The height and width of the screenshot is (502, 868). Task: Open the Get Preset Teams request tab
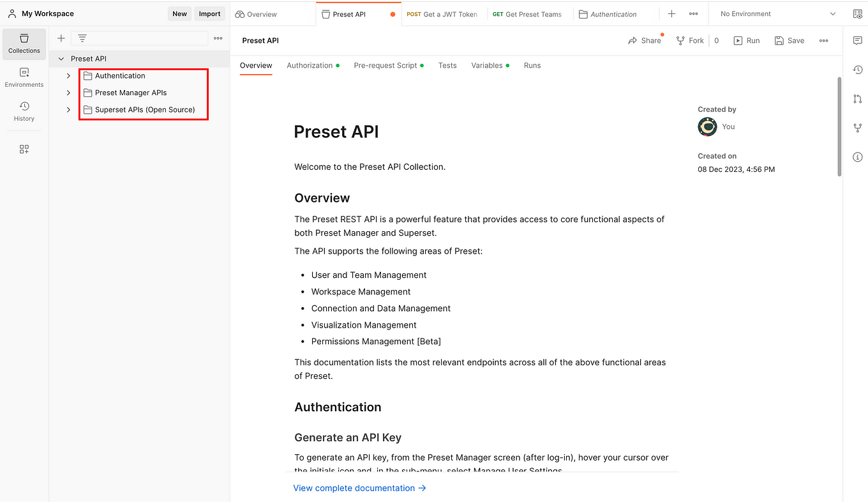(529, 13)
